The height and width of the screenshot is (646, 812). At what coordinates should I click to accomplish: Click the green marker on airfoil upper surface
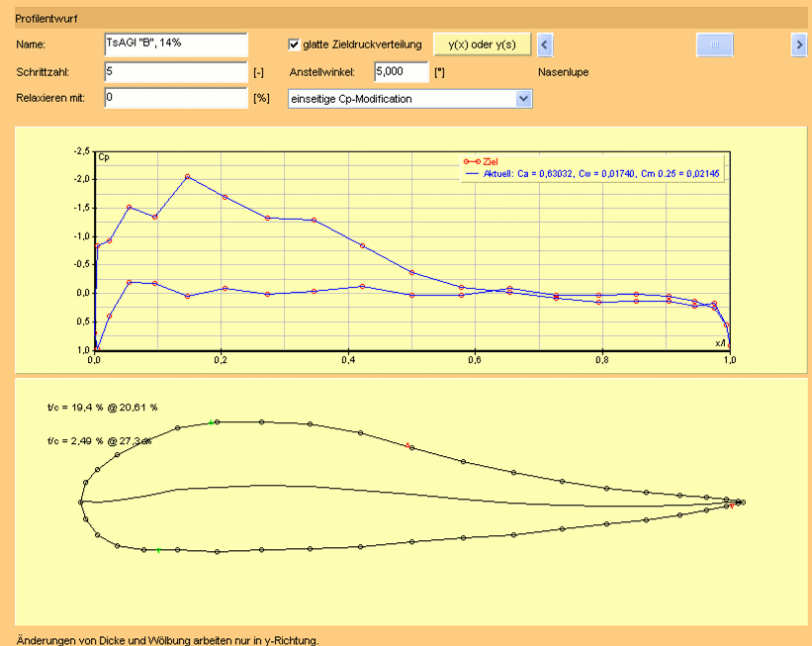point(212,422)
